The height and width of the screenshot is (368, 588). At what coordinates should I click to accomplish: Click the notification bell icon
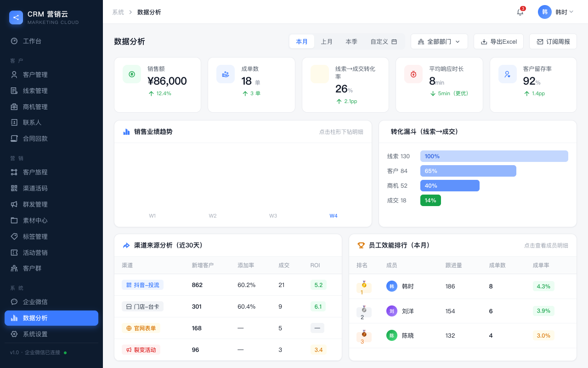pos(520,12)
